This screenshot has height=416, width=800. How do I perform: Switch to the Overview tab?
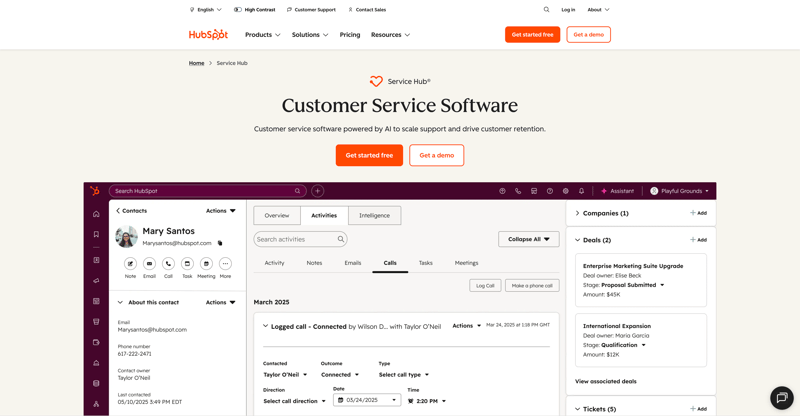point(277,215)
